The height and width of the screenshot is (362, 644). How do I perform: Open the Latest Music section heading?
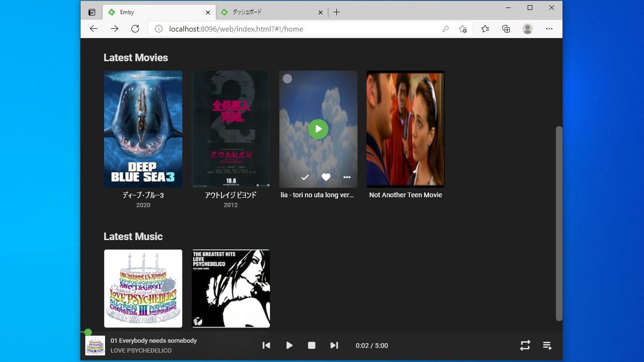(x=133, y=236)
